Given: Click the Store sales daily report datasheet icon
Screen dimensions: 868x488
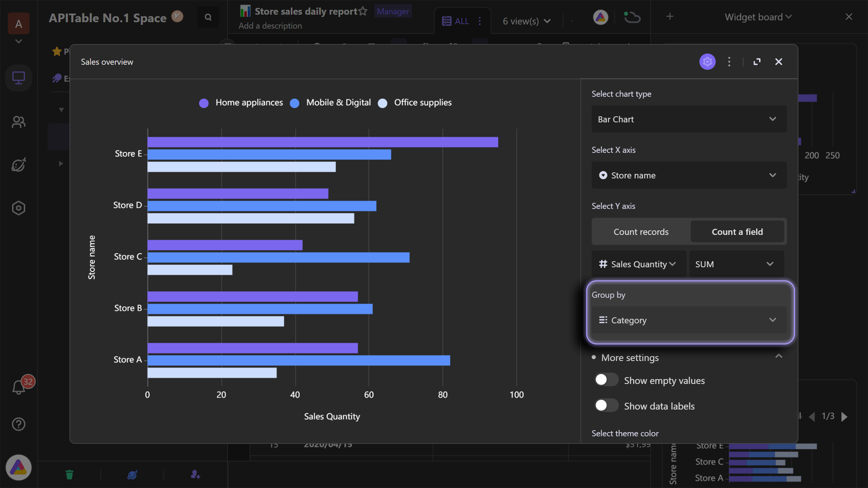Looking at the screenshot, I should click(245, 11).
